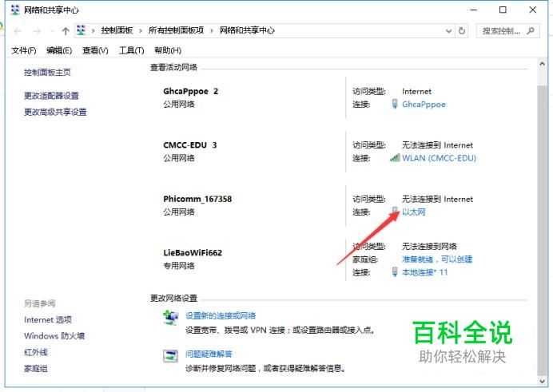
Task: Click the Refresh button in address bar
Action: coord(462,31)
